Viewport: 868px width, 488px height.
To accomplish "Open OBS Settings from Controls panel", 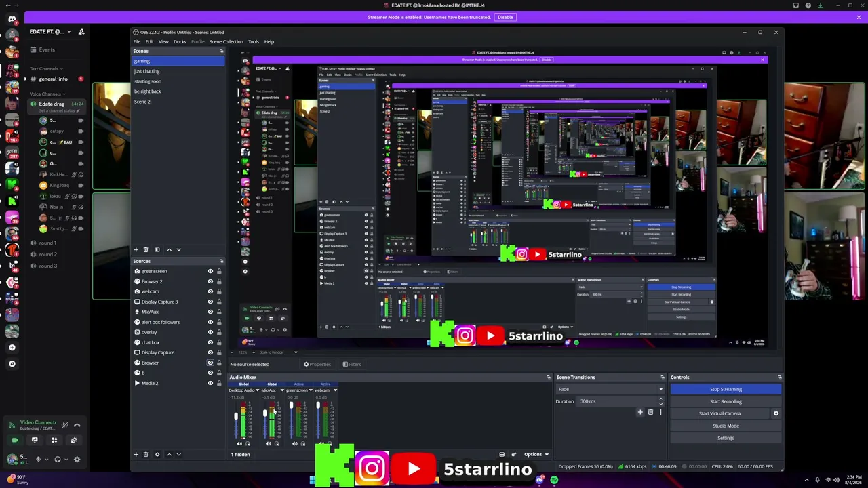I will [x=726, y=438].
